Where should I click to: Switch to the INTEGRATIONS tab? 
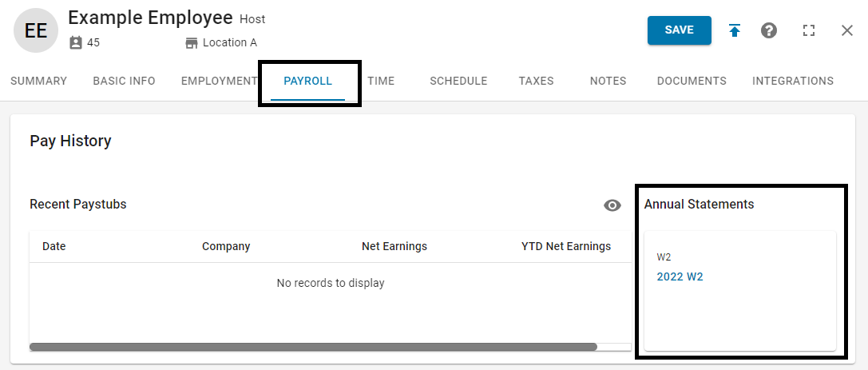click(x=793, y=81)
